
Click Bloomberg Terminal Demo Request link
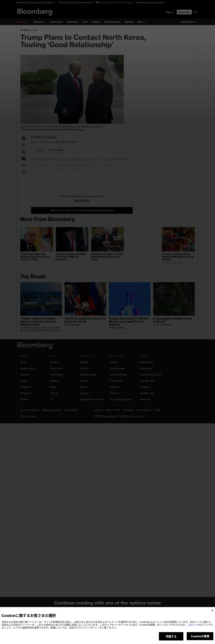[76, 3]
